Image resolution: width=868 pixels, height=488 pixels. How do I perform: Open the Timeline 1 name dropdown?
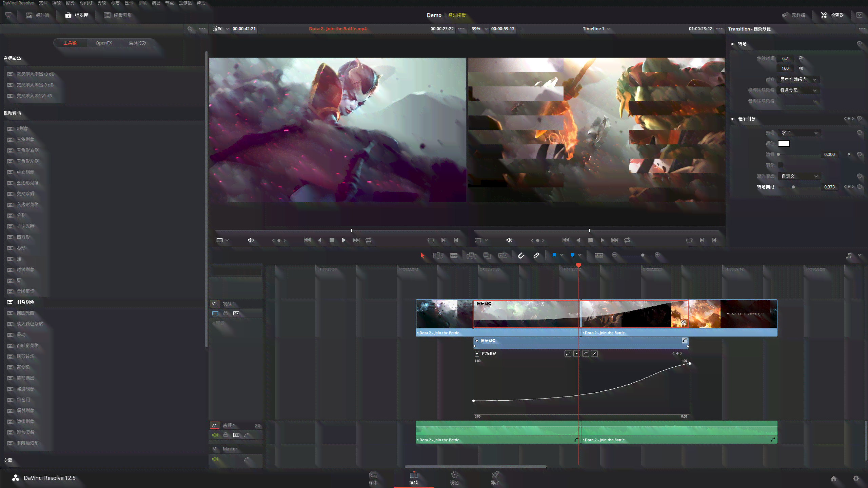pos(596,29)
